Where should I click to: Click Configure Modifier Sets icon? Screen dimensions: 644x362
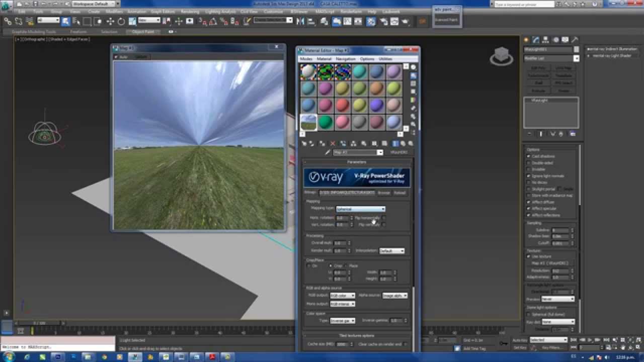pos(573,134)
